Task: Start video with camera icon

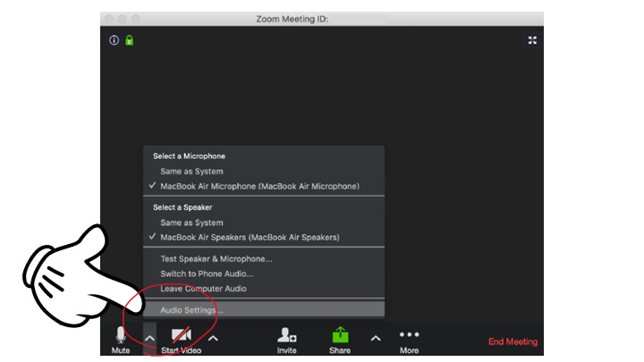Action: coord(182,336)
